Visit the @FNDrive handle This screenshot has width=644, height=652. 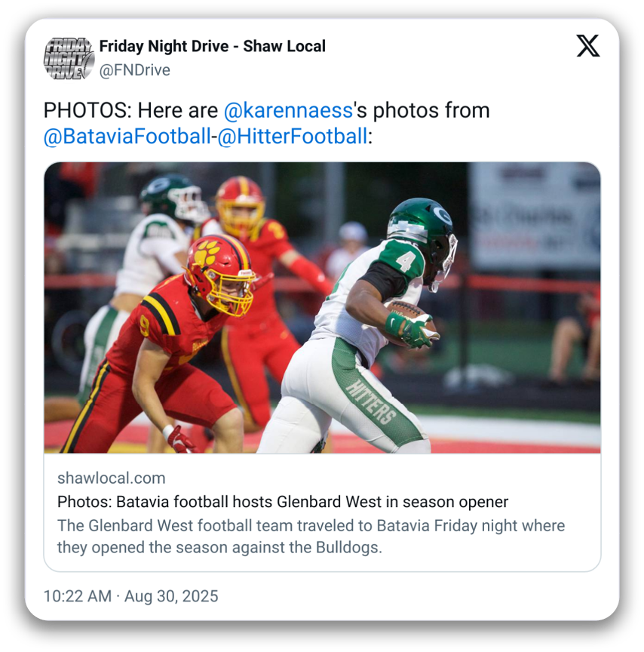[x=135, y=70]
